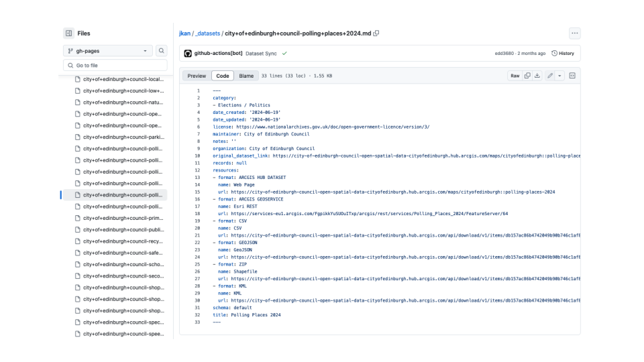Click the github-actions bot avatar
Image resolution: width=644 pixels, height=362 pixels.
click(188, 54)
